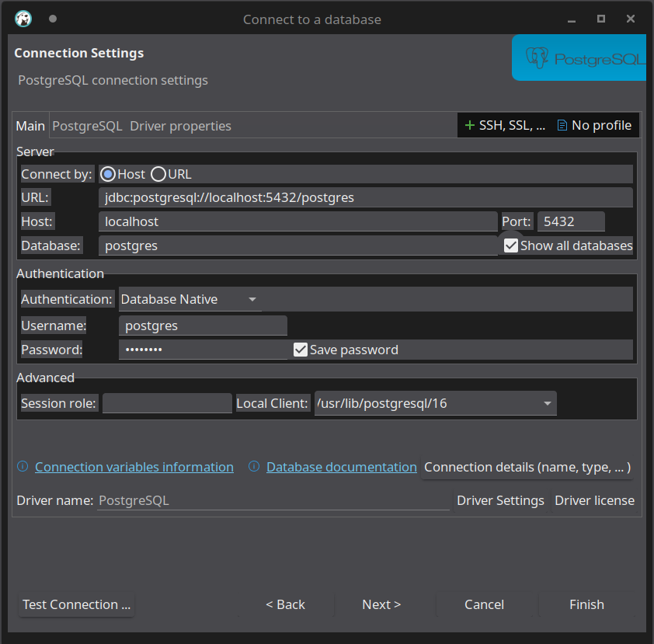This screenshot has height=644, width=654.
Task: Cancel the connection dialog
Action: point(484,604)
